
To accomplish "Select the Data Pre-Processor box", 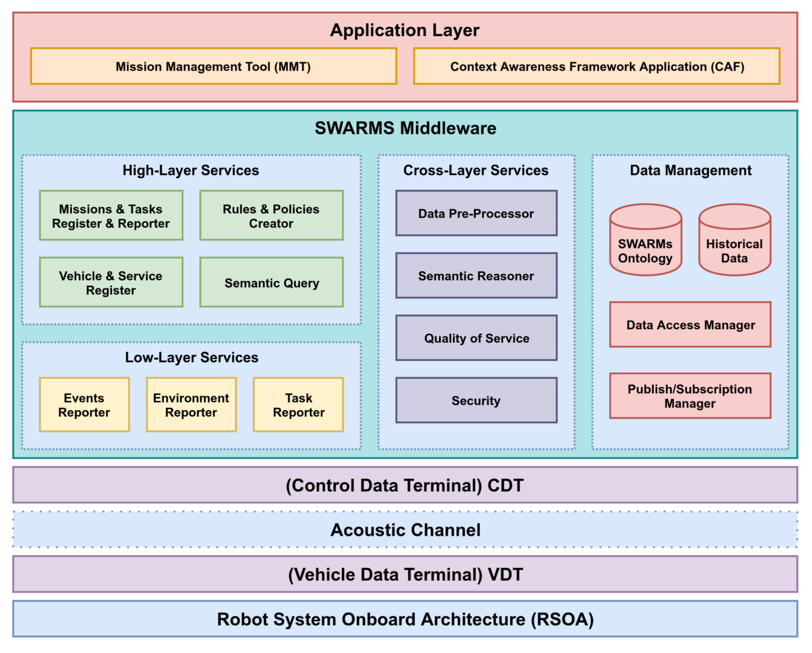I will pyautogui.click(x=476, y=213).
